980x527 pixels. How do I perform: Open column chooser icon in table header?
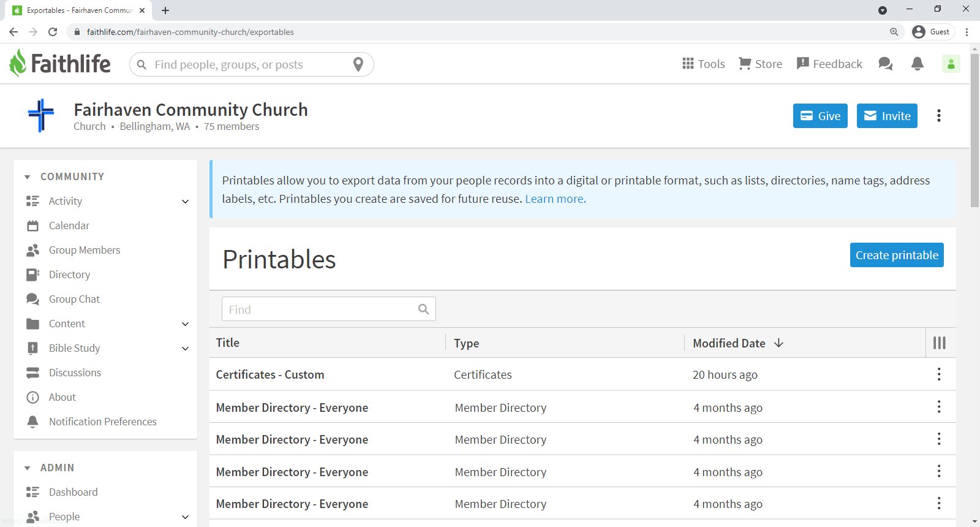pos(940,343)
